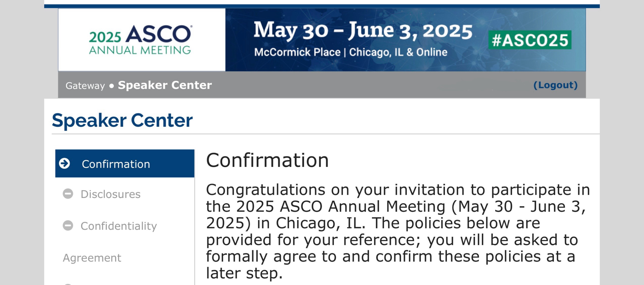This screenshot has width=644, height=285.
Task: Switch to the Confidentiality step
Action: click(118, 226)
